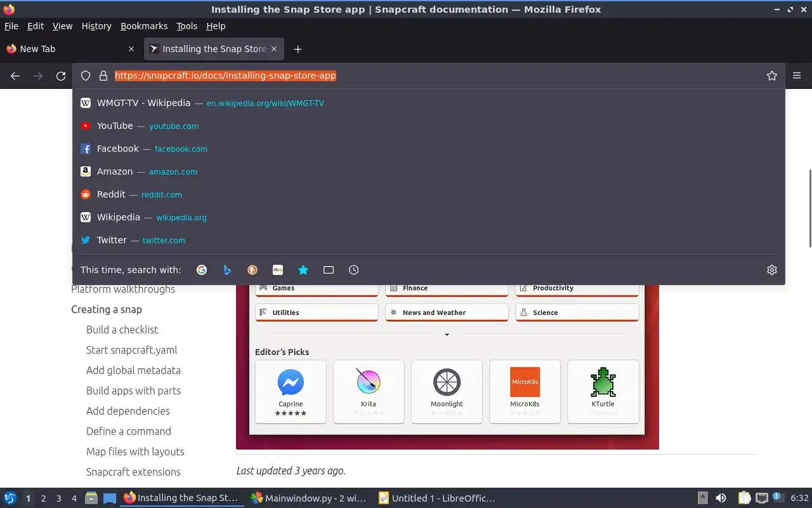
Task: Open Map files with layouts link
Action: 135,451
